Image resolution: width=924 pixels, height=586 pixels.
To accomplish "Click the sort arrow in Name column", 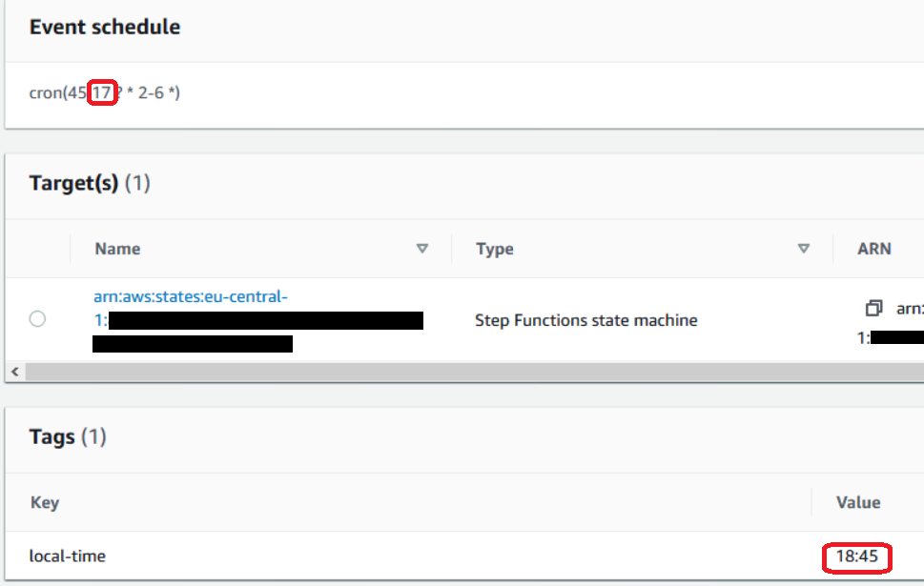I will pyautogui.click(x=422, y=249).
